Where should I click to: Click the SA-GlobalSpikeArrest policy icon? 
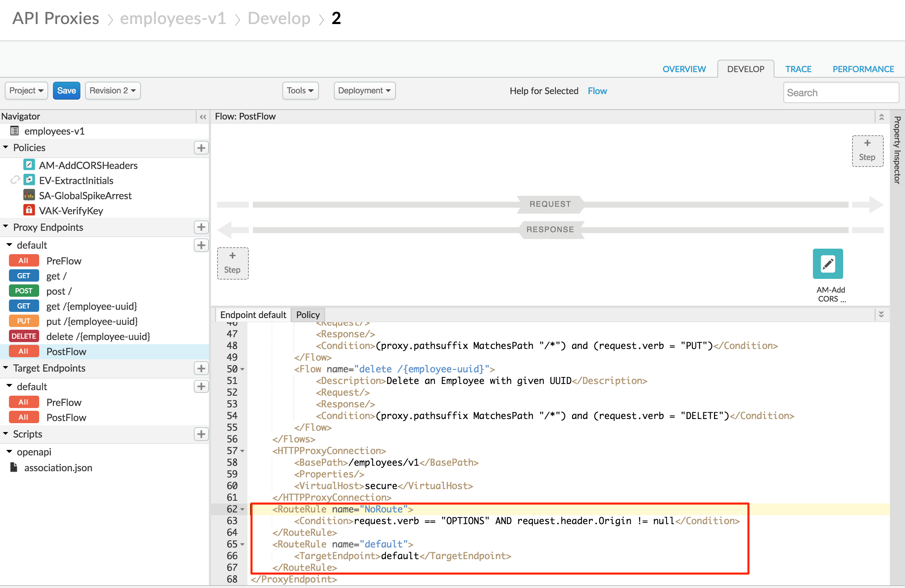pyautogui.click(x=29, y=195)
